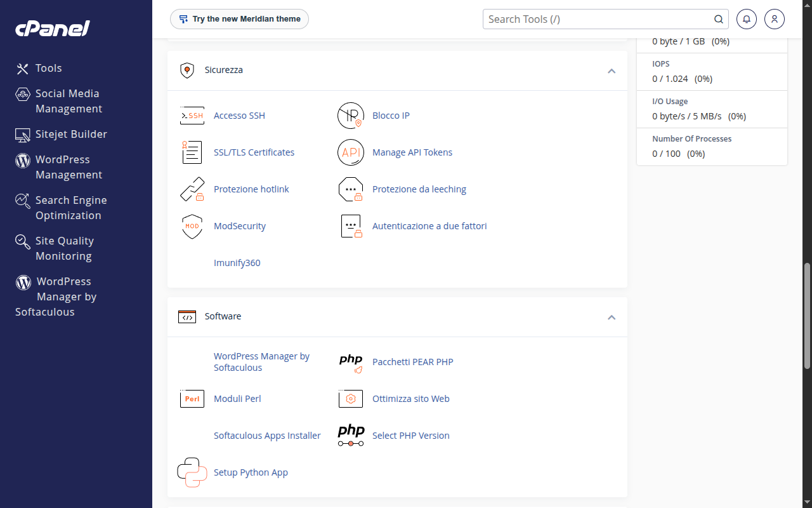Click the Manage API Tokens icon
The image size is (812, 508).
pos(351,152)
